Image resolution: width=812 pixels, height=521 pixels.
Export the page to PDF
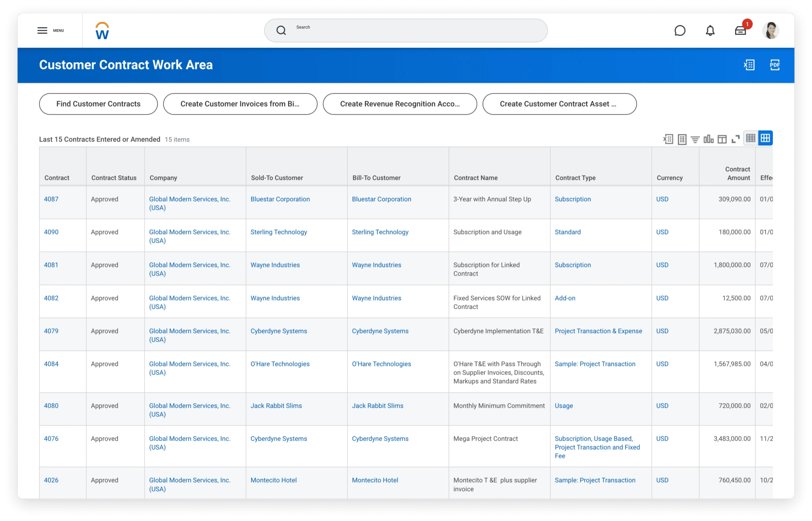click(x=775, y=65)
